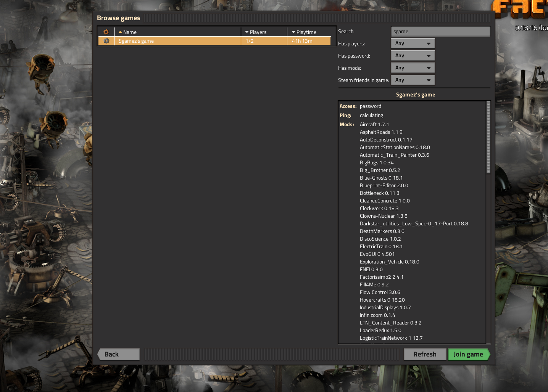The image size is (548, 392).
Task: Click the Factorissimo2 2.4.1 entry
Action: tap(382, 277)
